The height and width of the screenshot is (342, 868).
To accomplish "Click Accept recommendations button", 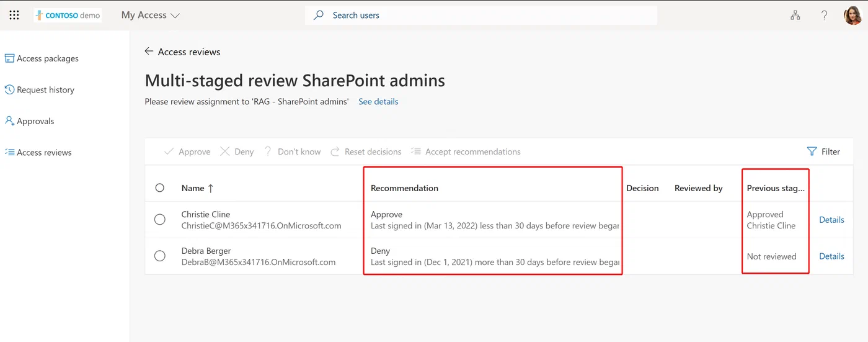I will [466, 151].
